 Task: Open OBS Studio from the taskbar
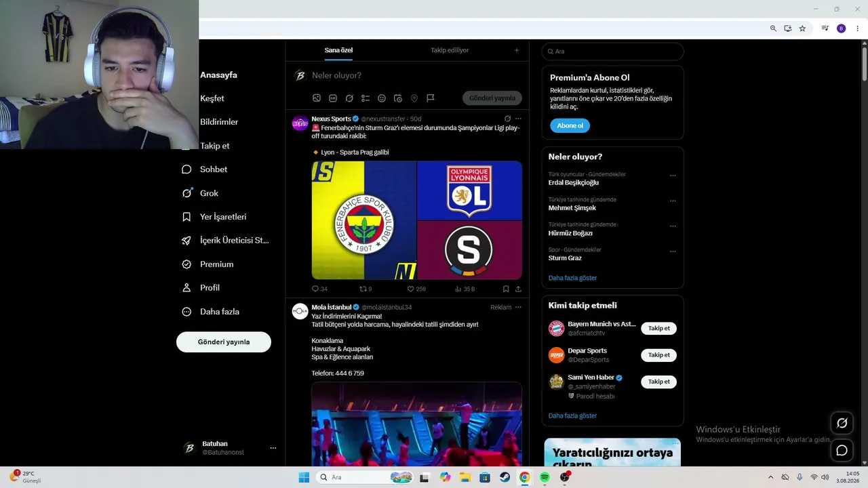[x=565, y=477]
